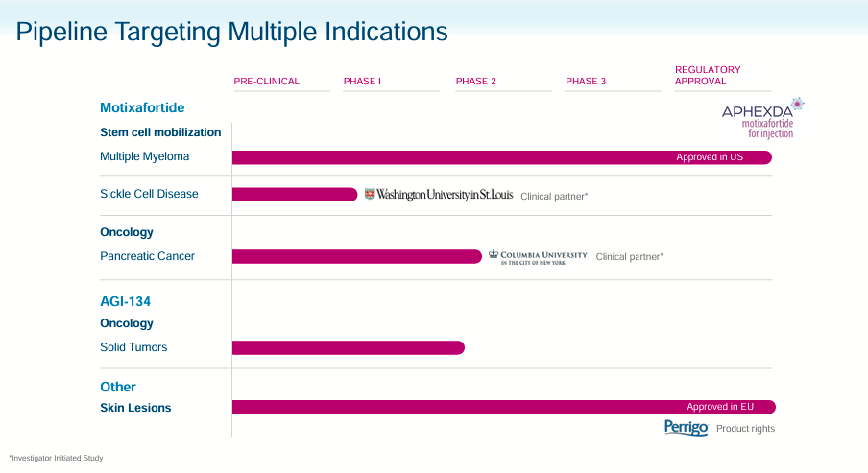Select the PHASE 2 column header
This screenshot has width=868, height=473.
(476, 82)
